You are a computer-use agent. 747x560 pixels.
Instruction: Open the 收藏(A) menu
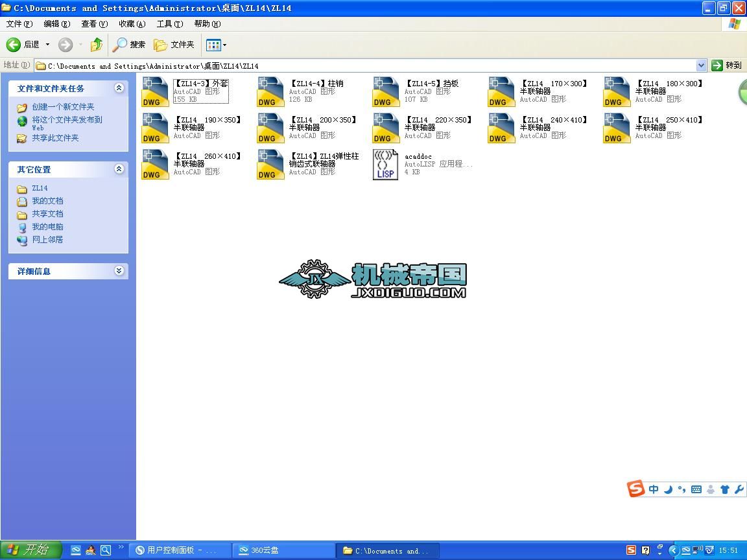coord(132,24)
